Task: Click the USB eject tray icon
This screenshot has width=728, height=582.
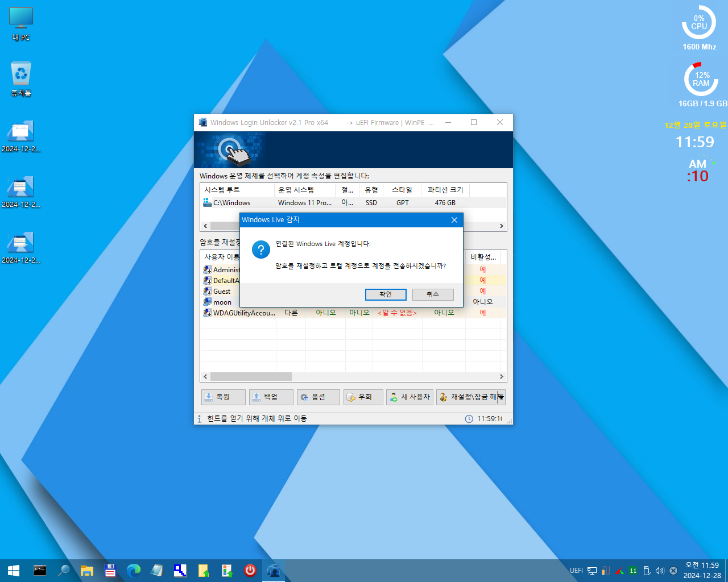Action: [647, 571]
